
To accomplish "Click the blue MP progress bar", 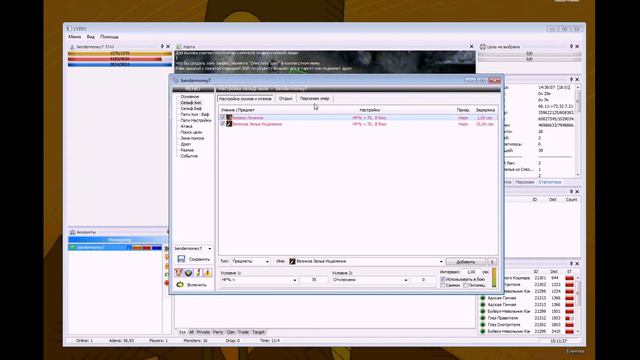I will pyautogui.click(x=120, y=64).
